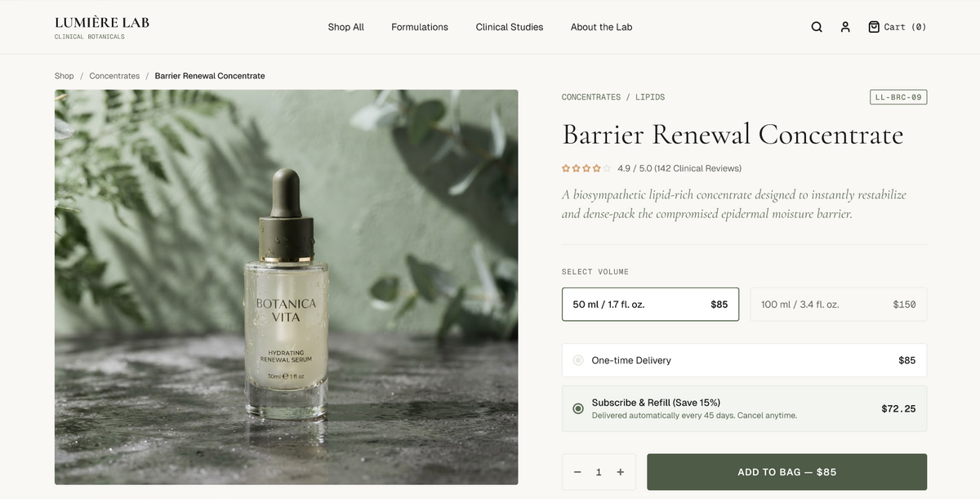Image resolution: width=980 pixels, height=499 pixels.
Task: Go to Formulations page
Action: [420, 27]
